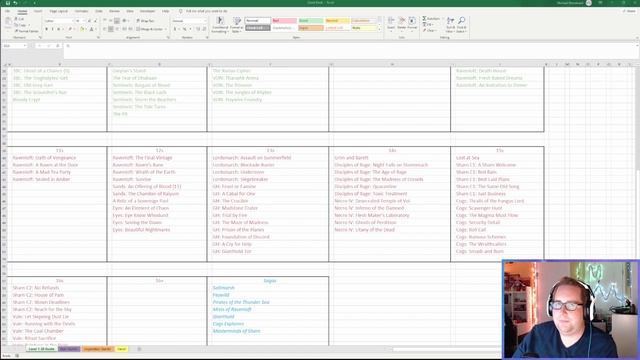Switch to the View ribbon tab
Screen dimensions: 640x360
click(130, 11)
